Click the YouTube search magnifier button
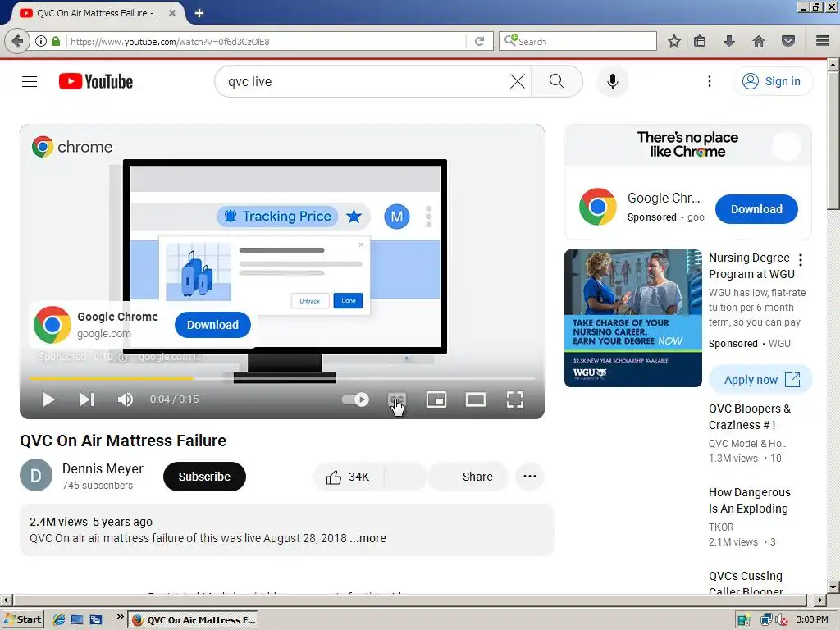 (x=557, y=81)
